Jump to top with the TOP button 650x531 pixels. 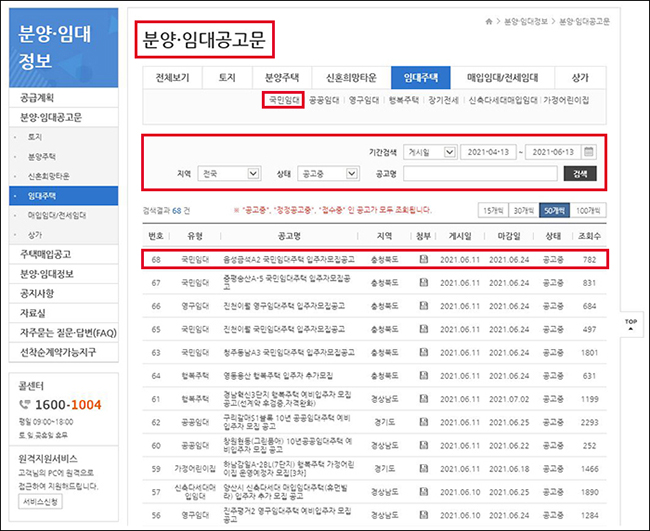[x=631, y=324]
